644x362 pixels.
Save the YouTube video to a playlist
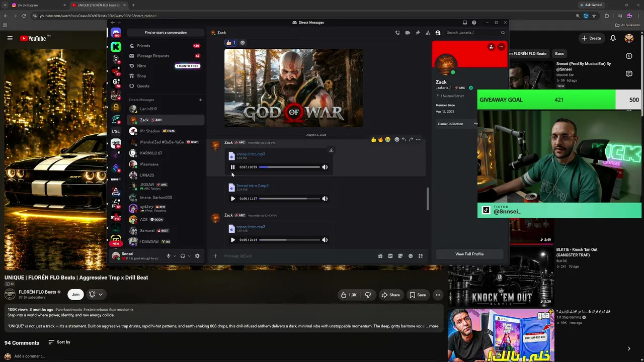[x=418, y=295]
